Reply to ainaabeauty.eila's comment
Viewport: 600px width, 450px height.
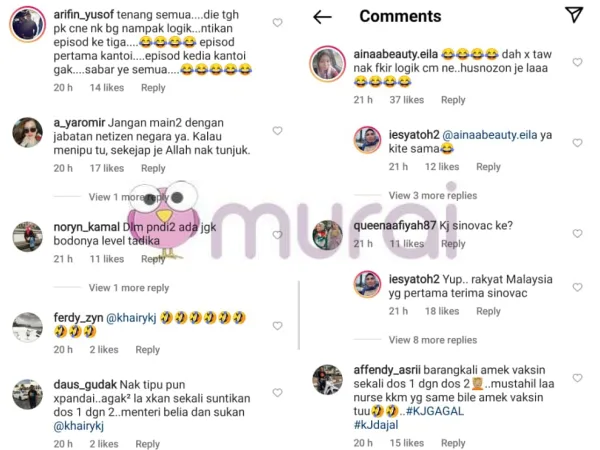click(x=453, y=100)
